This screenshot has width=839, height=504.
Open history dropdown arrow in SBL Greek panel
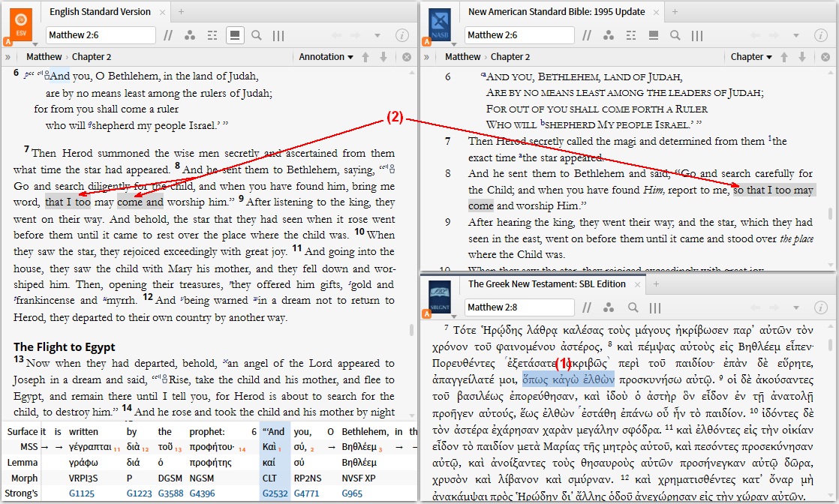click(x=796, y=307)
